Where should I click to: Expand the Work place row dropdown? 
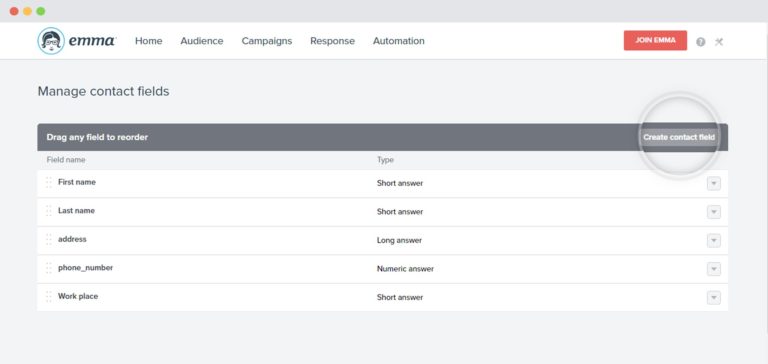click(x=714, y=297)
